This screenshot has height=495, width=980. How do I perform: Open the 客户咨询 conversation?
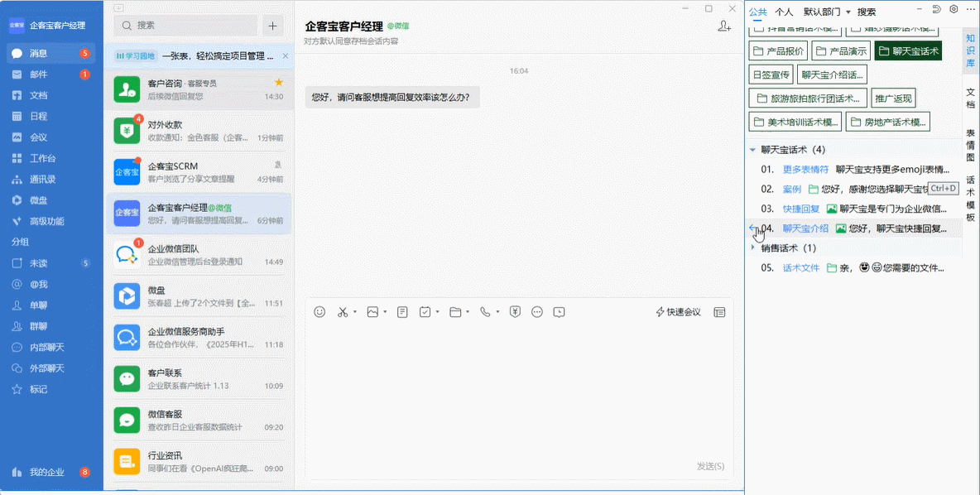tap(199, 89)
